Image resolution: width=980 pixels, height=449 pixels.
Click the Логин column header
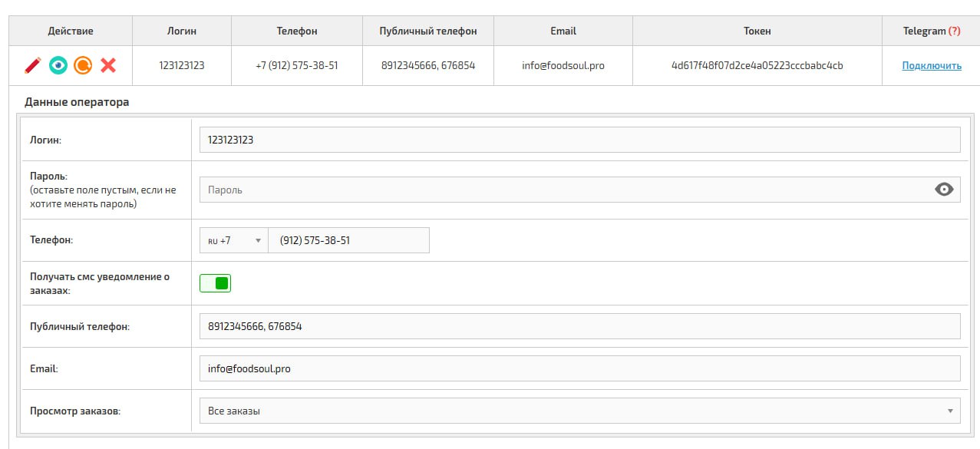tap(182, 31)
